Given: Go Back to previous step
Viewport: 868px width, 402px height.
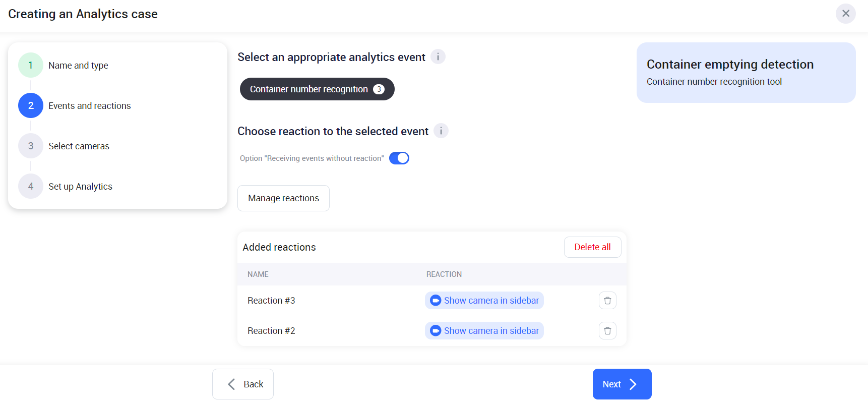Looking at the screenshot, I should (243, 384).
